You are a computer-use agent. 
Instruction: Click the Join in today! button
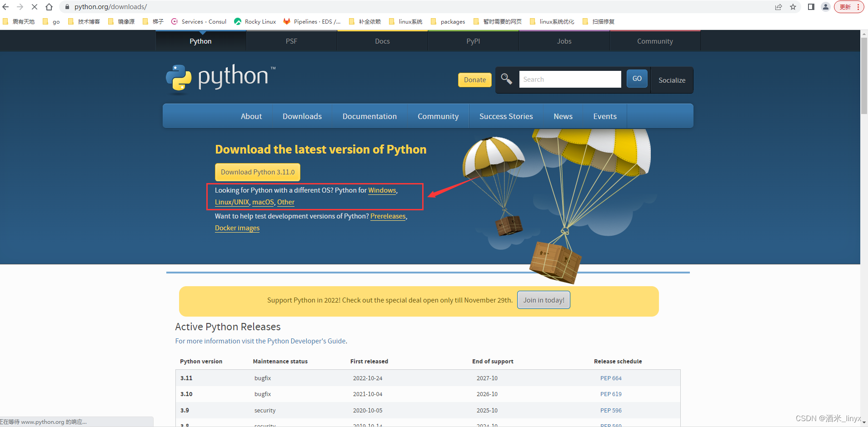coord(544,300)
